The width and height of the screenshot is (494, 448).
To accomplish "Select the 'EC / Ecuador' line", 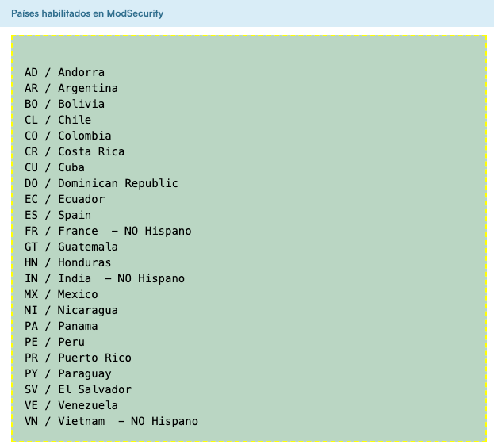I will (x=64, y=199).
